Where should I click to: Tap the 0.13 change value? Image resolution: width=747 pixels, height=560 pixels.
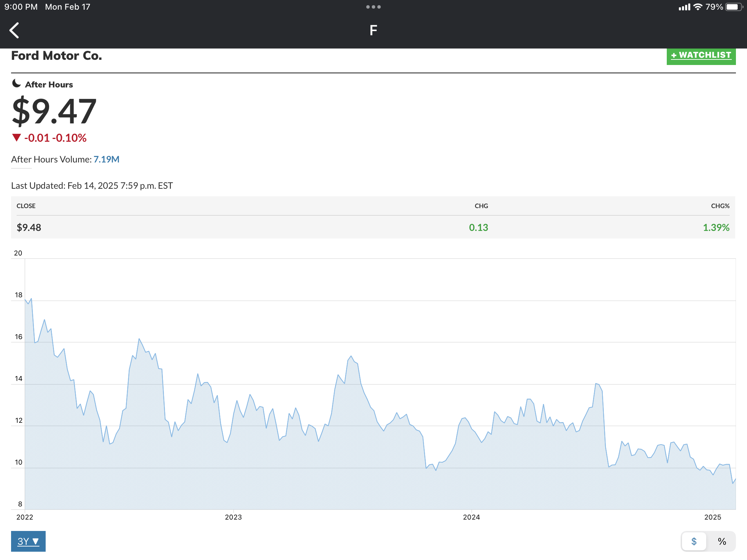click(x=479, y=227)
